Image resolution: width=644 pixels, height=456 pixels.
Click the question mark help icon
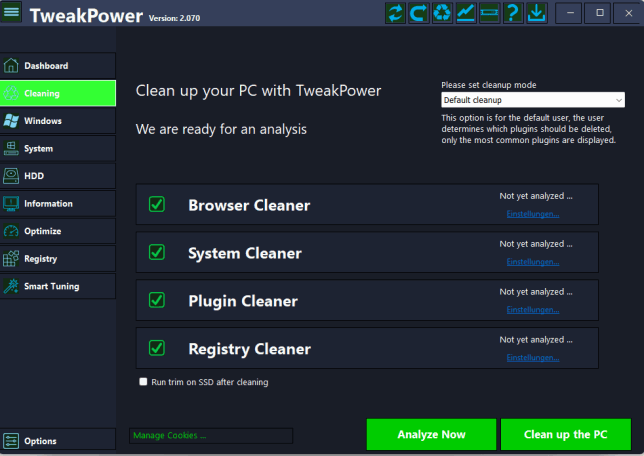(513, 13)
